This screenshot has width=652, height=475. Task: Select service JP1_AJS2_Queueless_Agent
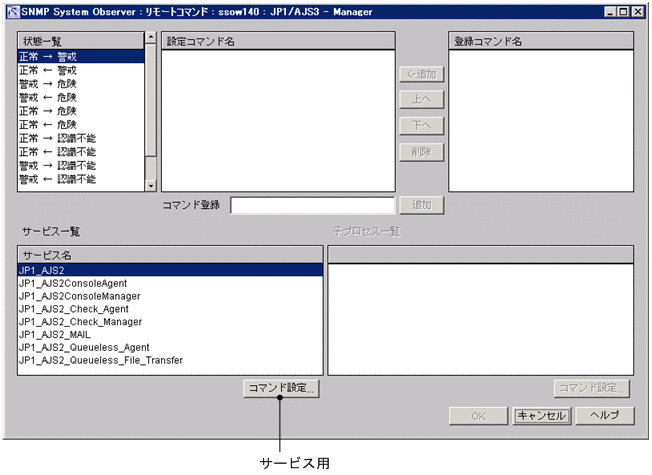click(x=170, y=347)
